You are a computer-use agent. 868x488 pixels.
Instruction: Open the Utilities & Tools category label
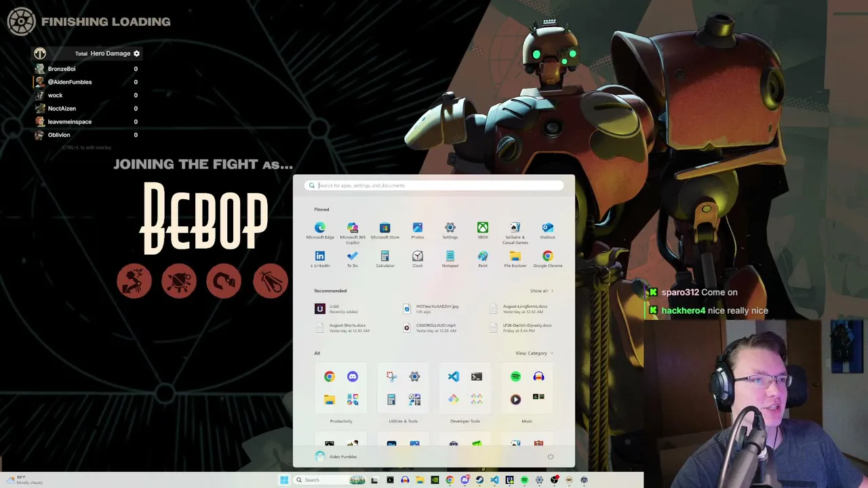pyautogui.click(x=403, y=422)
